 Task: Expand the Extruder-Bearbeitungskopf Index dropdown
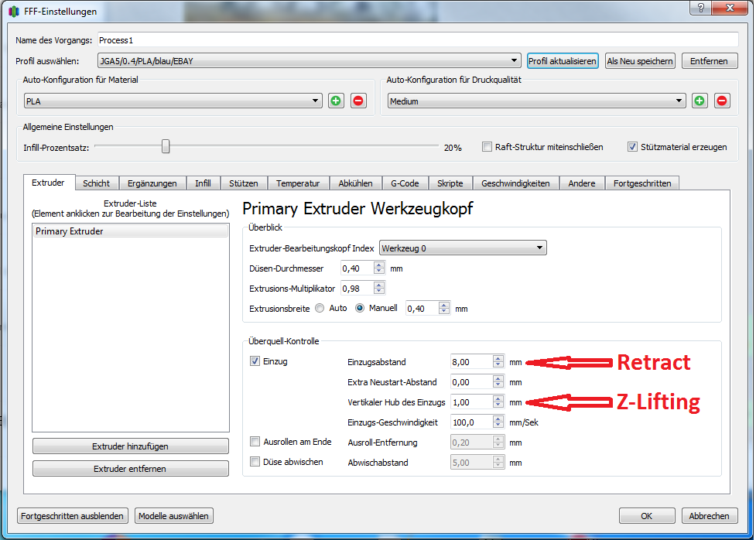[462, 248]
